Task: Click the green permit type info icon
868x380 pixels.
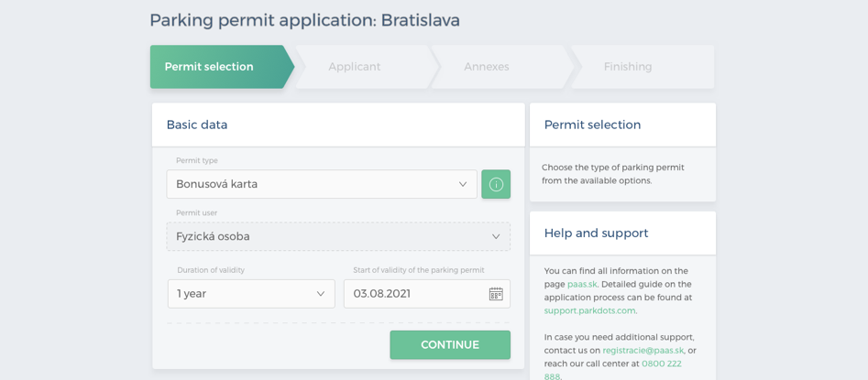Action: 496,184
